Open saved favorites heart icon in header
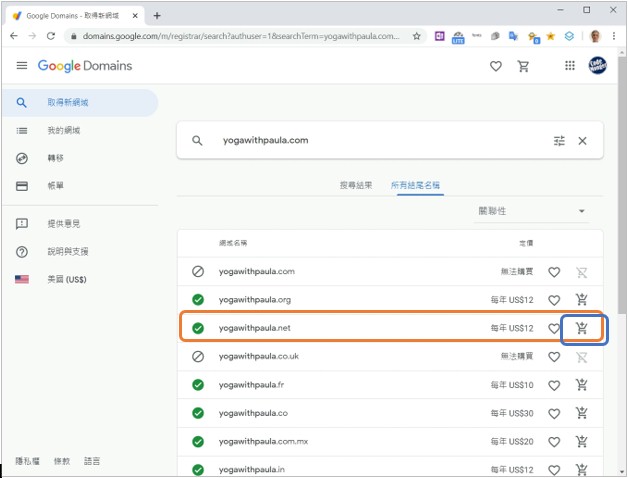This screenshot has width=628, height=478. coord(496,66)
